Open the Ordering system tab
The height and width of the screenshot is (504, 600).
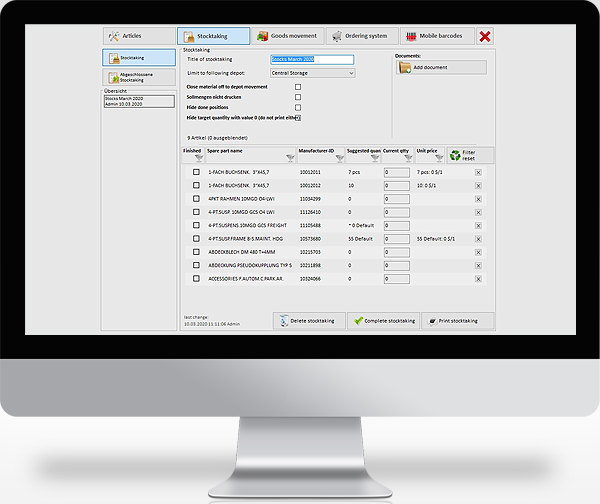point(362,36)
